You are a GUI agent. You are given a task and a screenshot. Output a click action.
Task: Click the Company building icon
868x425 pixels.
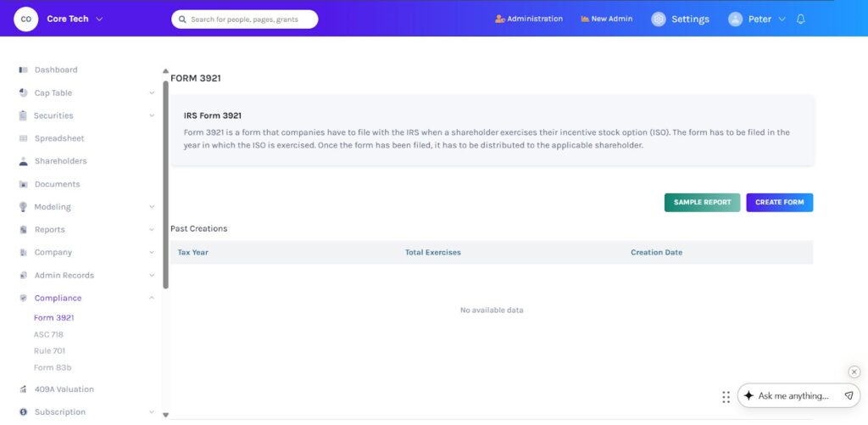[x=23, y=252]
